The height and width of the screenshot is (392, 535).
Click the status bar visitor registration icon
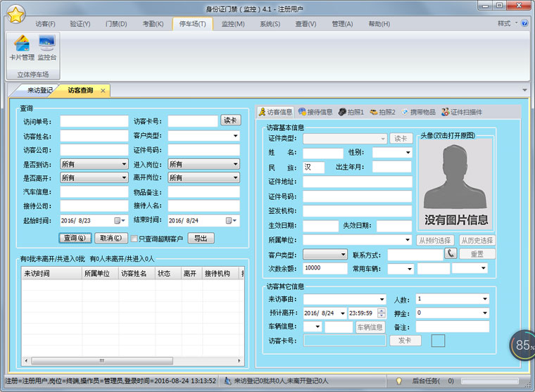tap(227, 381)
